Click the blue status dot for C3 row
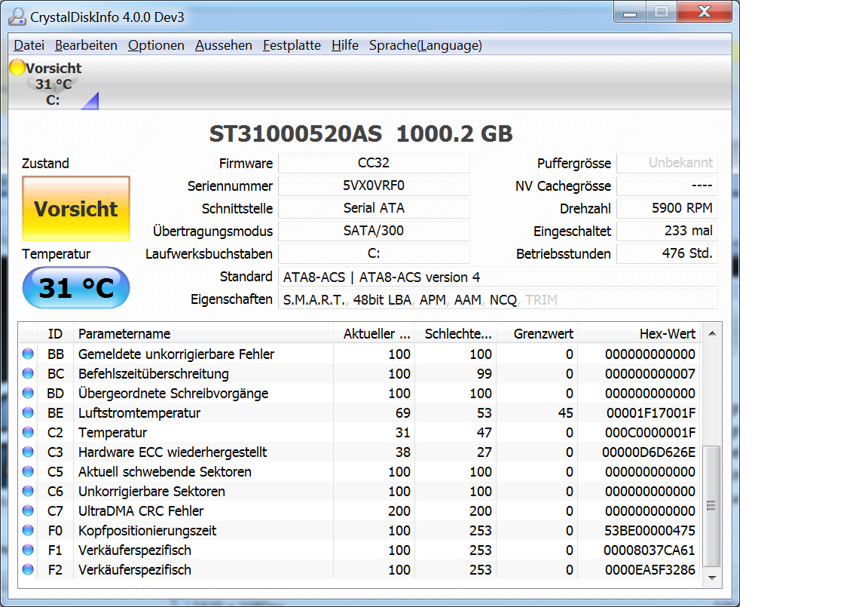The height and width of the screenshot is (607, 868). pyautogui.click(x=28, y=452)
